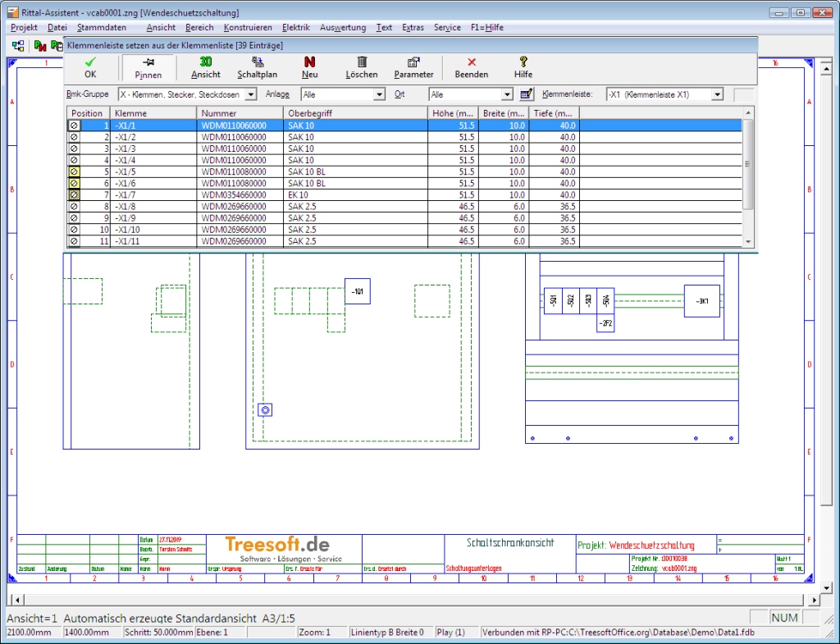840x644 pixels.
Task: Click the Hilfe question mark icon
Action: [x=523, y=62]
